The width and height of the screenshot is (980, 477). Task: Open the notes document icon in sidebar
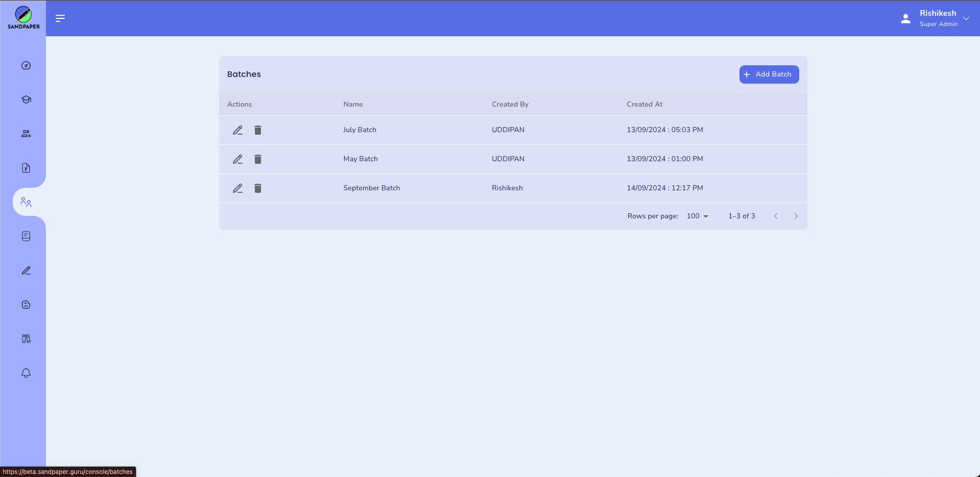tap(26, 236)
